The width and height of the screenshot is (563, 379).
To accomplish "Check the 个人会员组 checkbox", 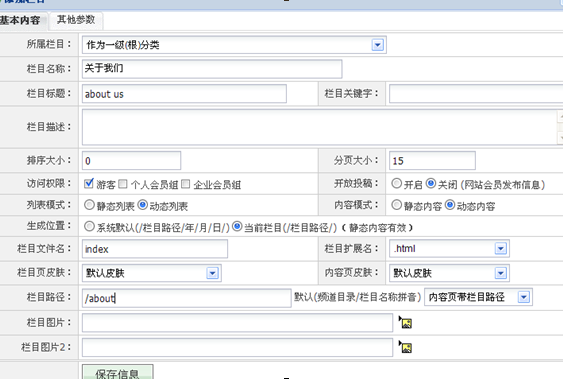I will (123, 184).
